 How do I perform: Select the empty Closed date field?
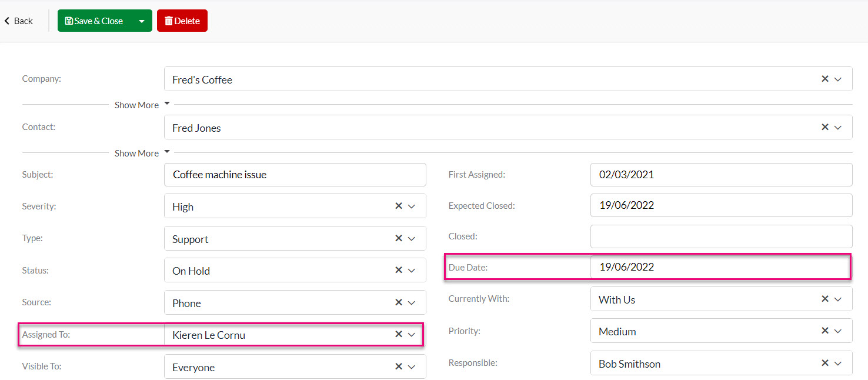click(x=721, y=236)
